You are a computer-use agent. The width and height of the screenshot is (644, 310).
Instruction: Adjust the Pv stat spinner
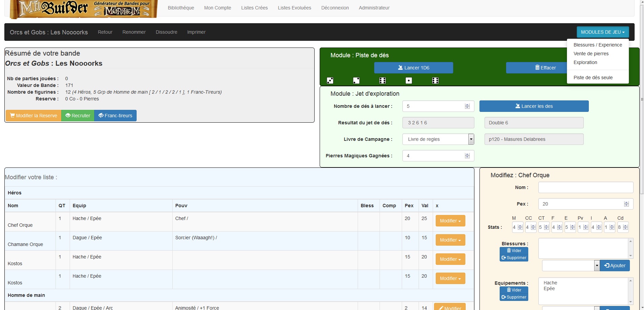pos(586,227)
